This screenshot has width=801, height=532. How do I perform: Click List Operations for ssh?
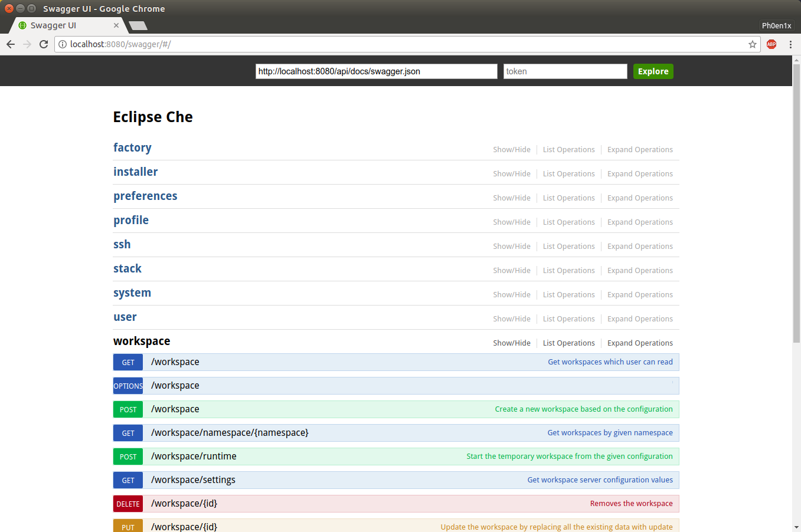point(569,247)
